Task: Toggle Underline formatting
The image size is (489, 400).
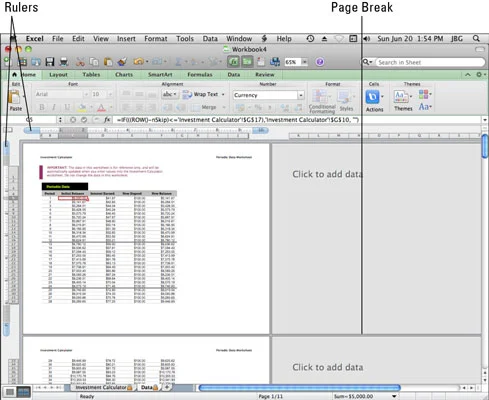Action: [x=67, y=107]
